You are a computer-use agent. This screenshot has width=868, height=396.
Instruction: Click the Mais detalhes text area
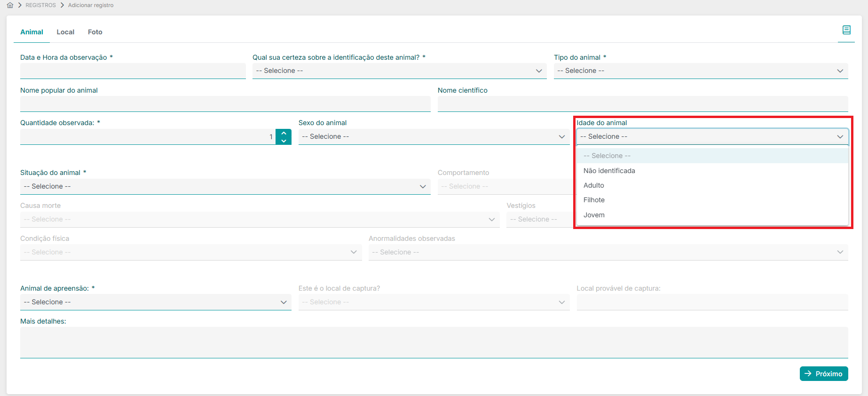pos(434,342)
